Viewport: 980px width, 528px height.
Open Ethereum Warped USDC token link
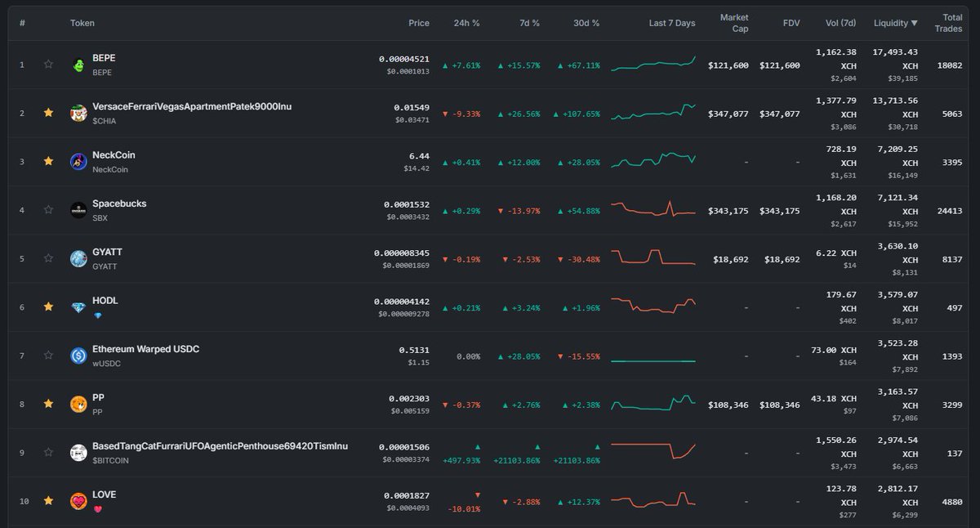point(146,349)
